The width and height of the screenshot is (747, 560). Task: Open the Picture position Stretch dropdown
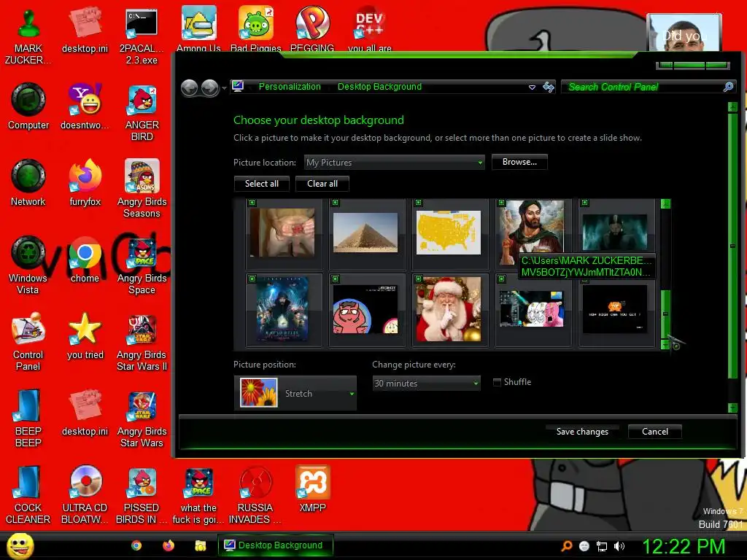[x=295, y=393]
